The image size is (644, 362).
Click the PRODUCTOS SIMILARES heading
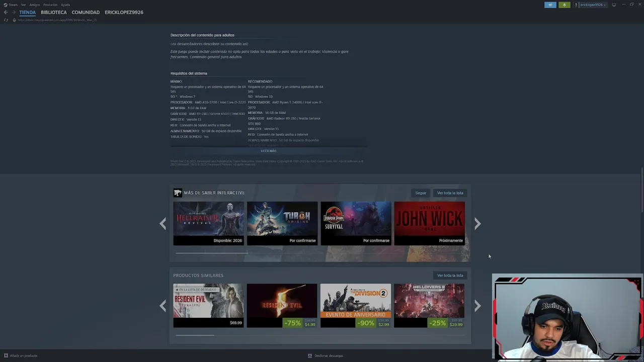click(198, 275)
